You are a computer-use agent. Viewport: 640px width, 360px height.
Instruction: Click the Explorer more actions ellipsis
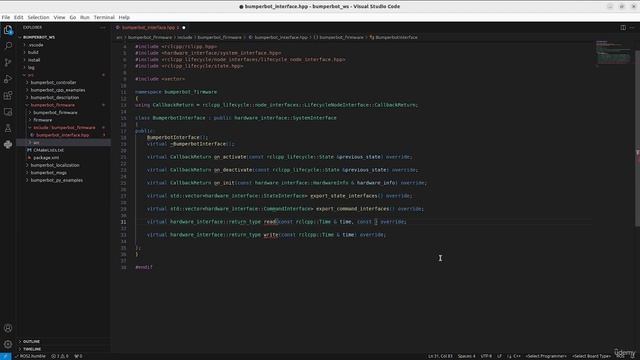102,27
